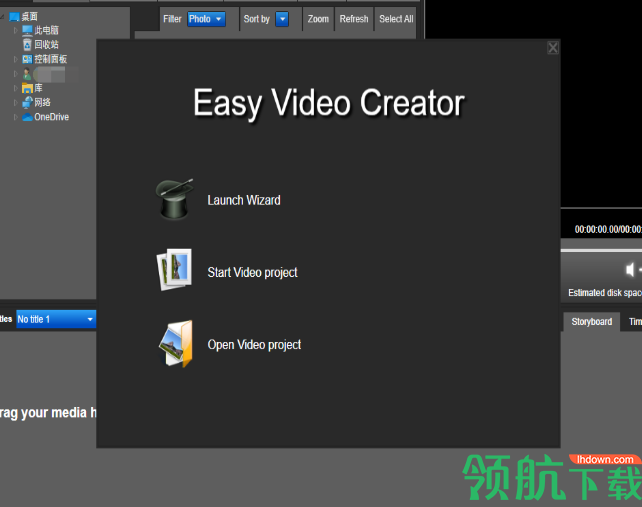Select 网络 network in the tree
642x507 pixels.
click(x=43, y=102)
